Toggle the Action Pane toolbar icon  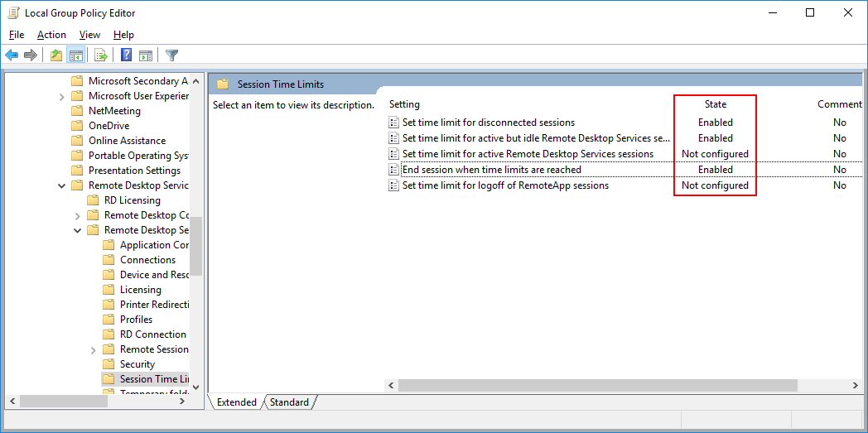(x=146, y=55)
